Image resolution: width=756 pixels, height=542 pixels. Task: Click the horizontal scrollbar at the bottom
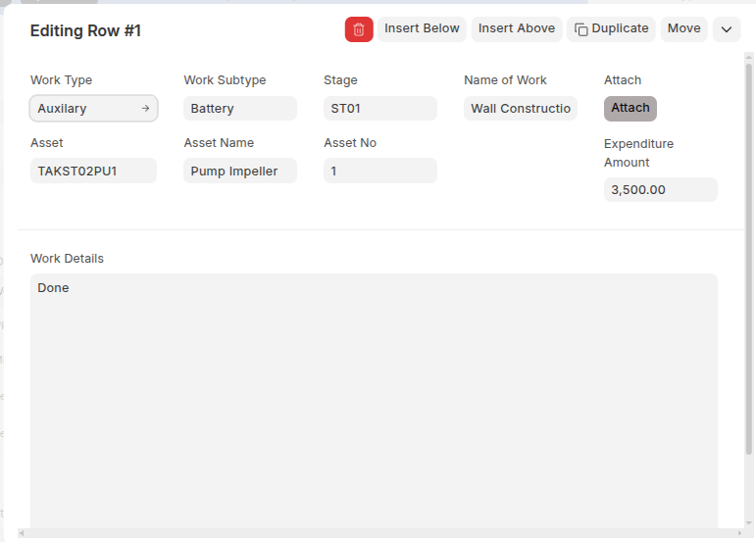point(373,534)
